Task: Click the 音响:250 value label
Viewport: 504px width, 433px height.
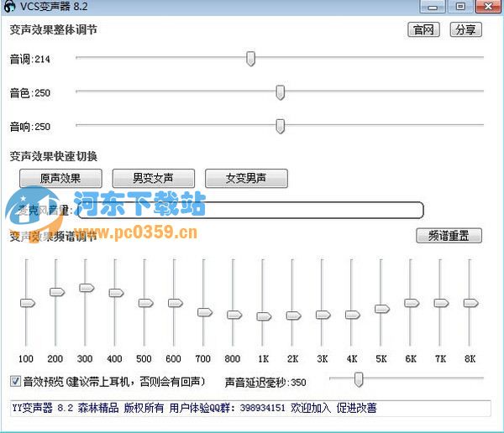Action: pyautogui.click(x=30, y=127)
